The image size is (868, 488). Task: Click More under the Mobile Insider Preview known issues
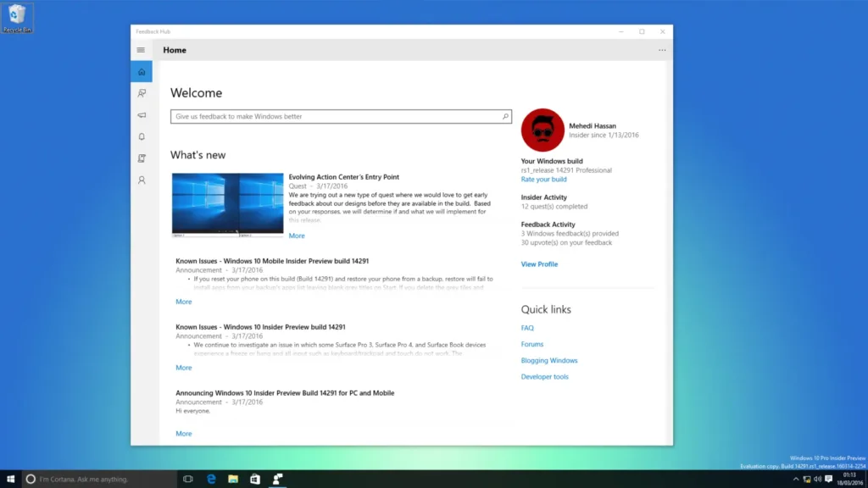[x=184, y=302]
